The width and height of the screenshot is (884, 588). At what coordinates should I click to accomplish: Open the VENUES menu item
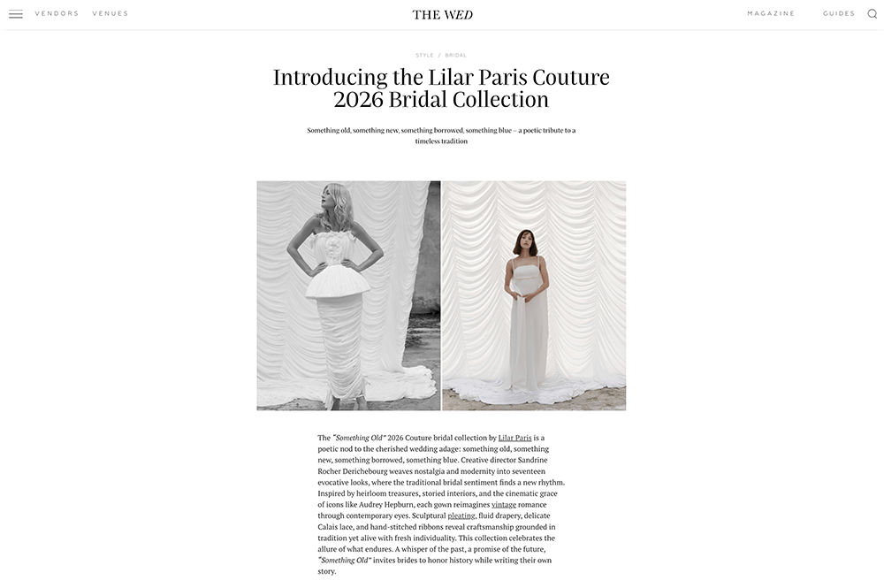(110, 13)
